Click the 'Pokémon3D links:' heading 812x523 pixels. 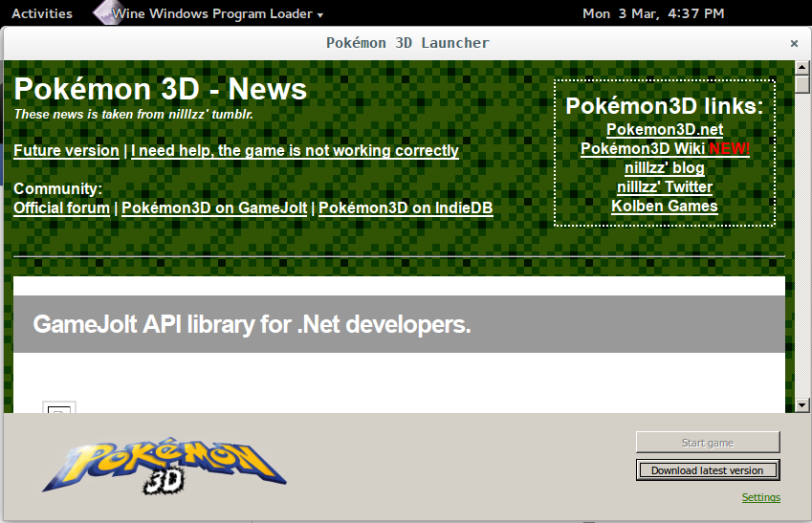click(665, 106)
